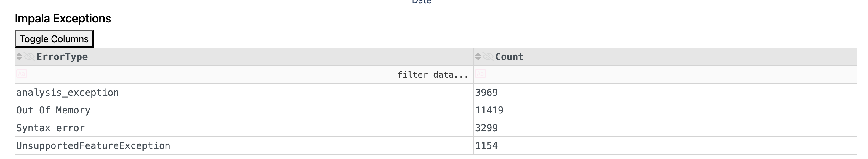Select the Out Of Memory row
This screenshot has width=868, height=159.
[x=53, y=110]
